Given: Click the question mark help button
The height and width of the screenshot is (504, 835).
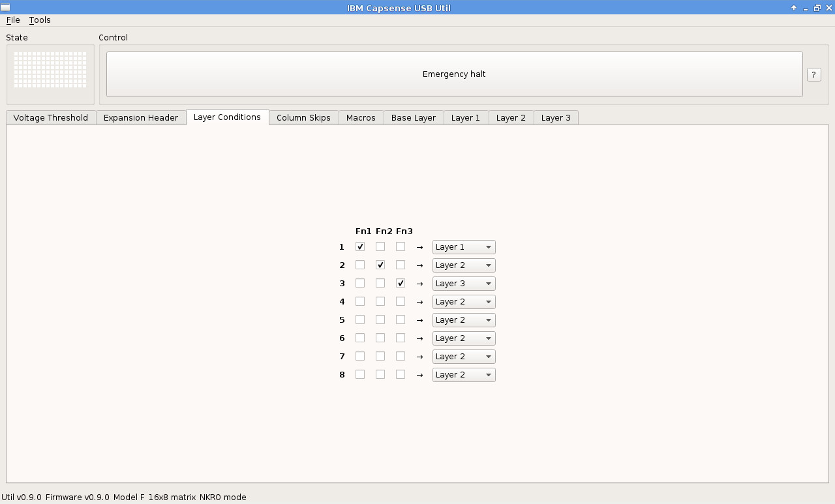Looking at the screenshot, I should click(813, 74).
